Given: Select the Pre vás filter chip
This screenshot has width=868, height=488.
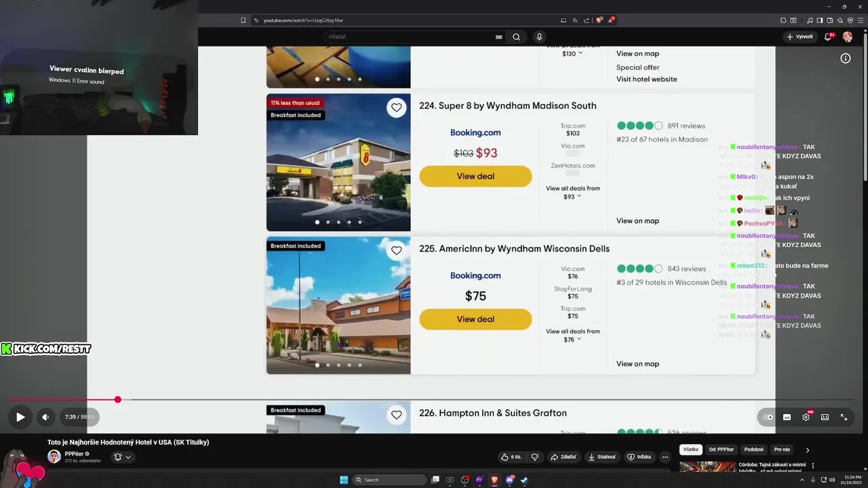Looking at the screenshot, I should click(x=782, y=449).
